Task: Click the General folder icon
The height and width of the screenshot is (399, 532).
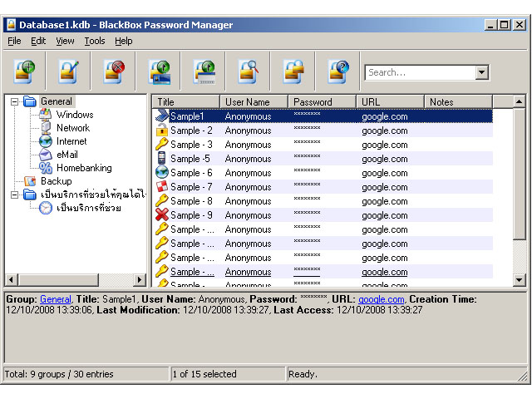Action: [30, 101]
